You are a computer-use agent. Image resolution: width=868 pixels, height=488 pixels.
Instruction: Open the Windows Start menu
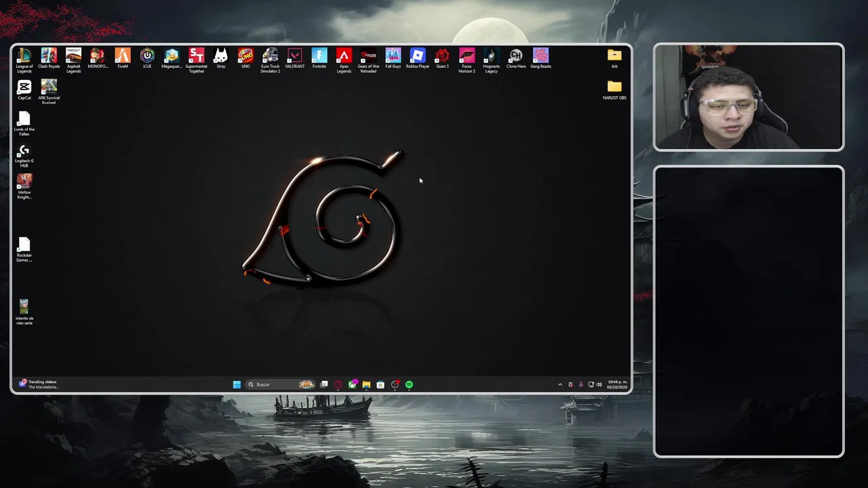tap(237, 384)
